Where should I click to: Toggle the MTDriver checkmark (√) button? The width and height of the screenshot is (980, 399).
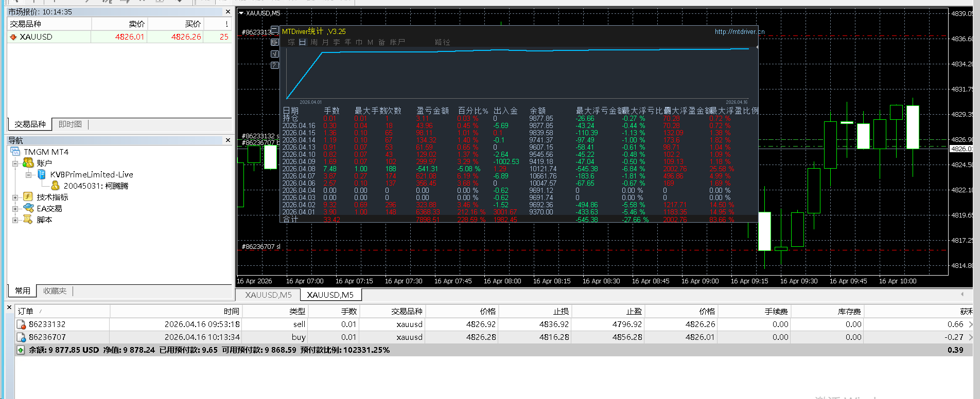[275, 54]
